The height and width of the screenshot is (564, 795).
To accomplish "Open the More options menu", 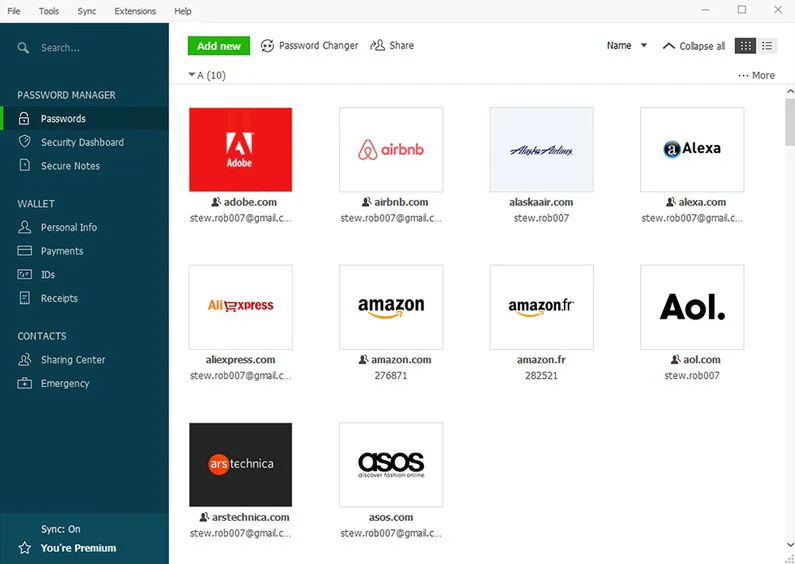I will tap(756, 75).
